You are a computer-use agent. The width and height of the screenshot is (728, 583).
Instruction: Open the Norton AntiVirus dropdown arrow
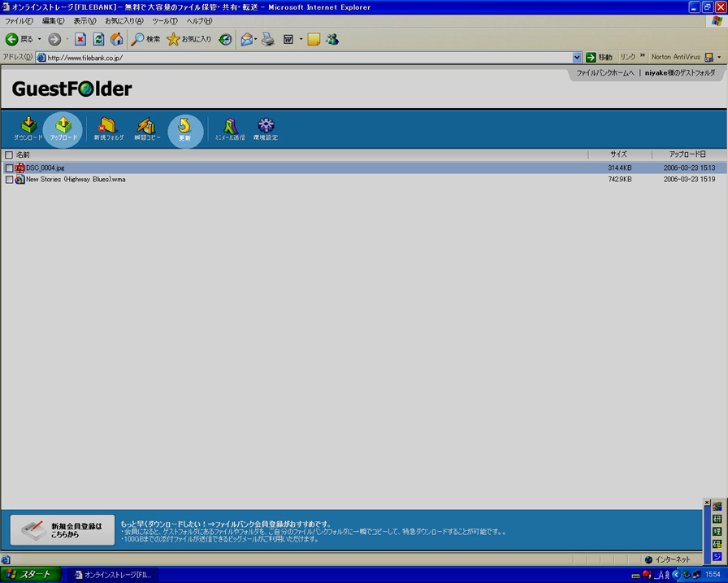[x=719, y=57]
